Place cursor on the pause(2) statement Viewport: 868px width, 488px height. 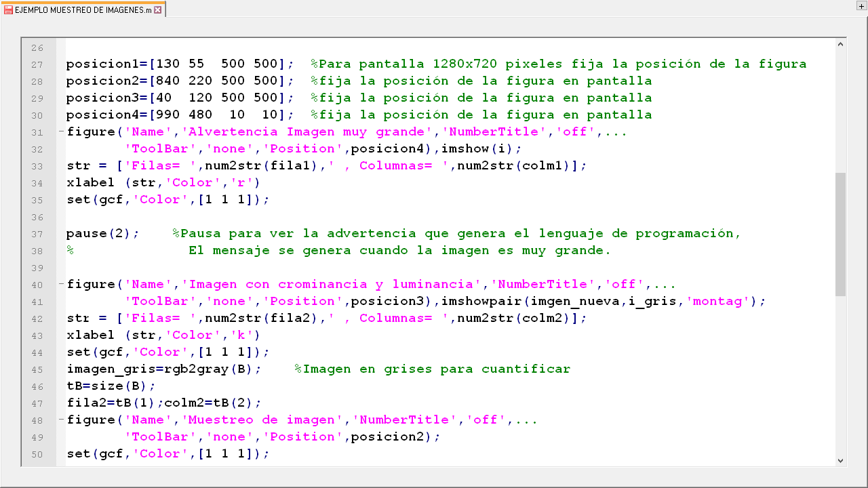point(102,233)
